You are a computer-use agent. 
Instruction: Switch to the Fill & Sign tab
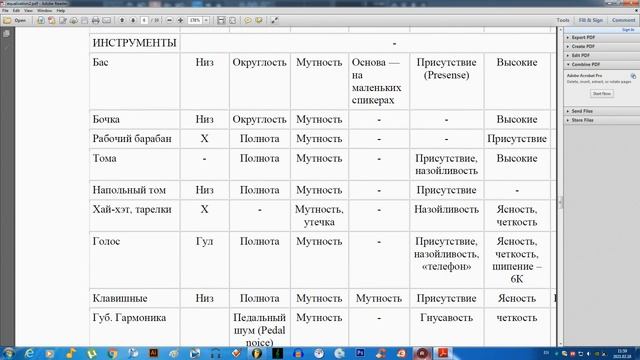pyautogui.click(x=591, y=20)
